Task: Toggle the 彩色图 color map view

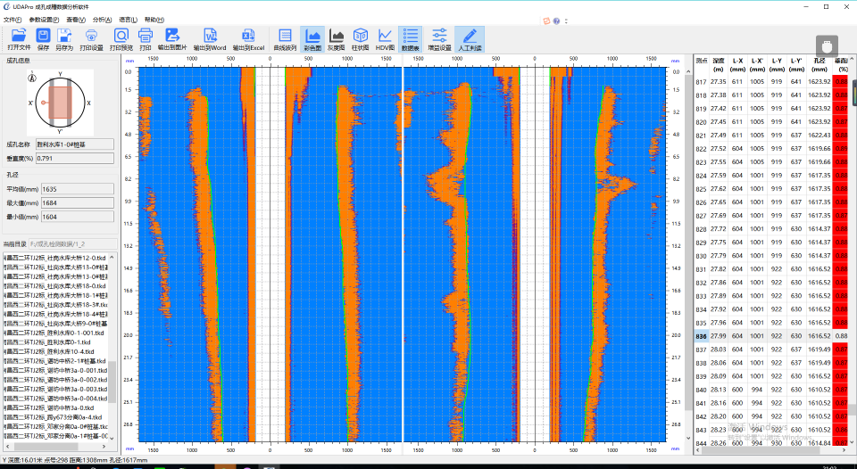Action: (312, 38)
